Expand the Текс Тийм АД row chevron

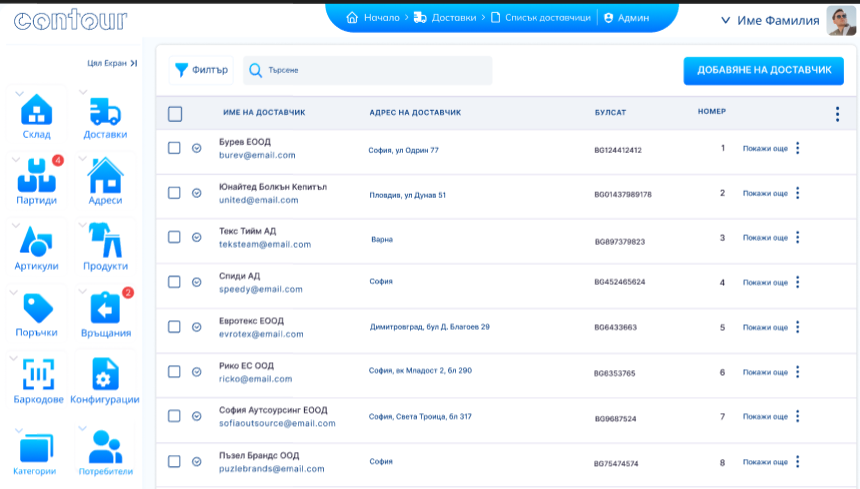[197, 238]
